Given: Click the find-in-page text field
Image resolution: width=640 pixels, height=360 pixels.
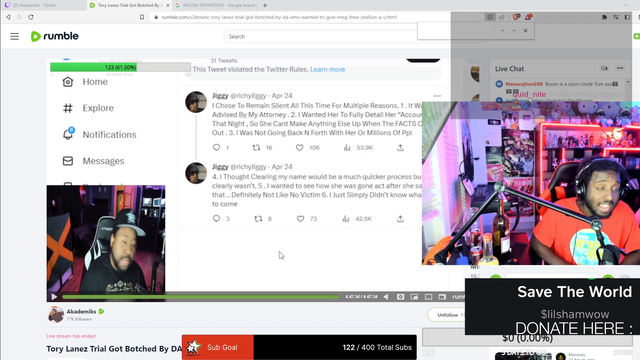Looking at the screenshot, I should click(455, 31).
